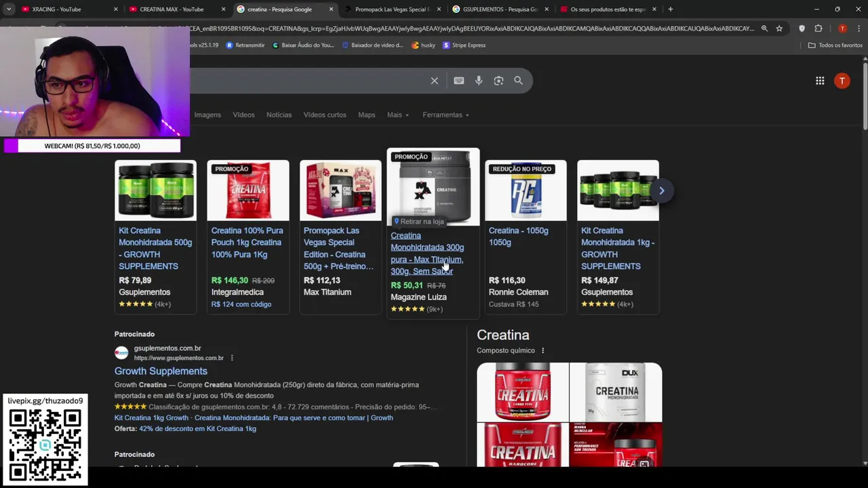This screenshot has height=488, width=868.
Task: Click the page vertical scrollbar
Action: (865, 95)
